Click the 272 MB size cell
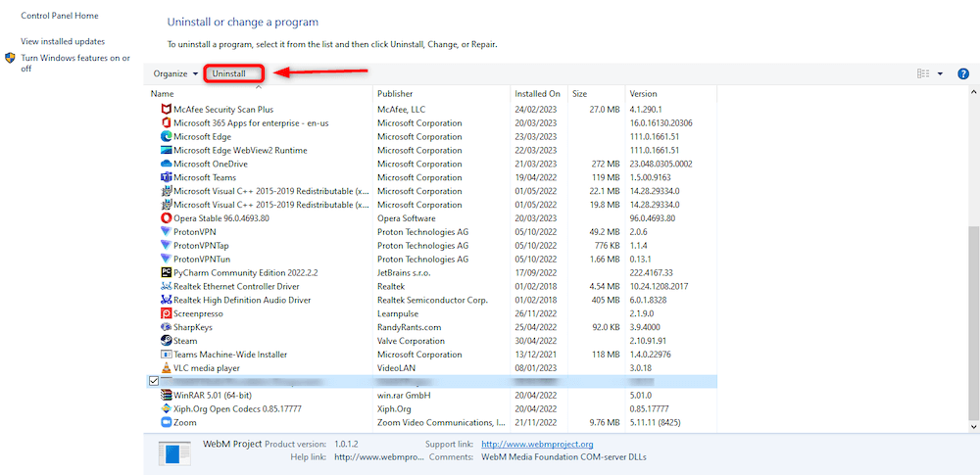980x475 pixels. [x=606, y=164]
